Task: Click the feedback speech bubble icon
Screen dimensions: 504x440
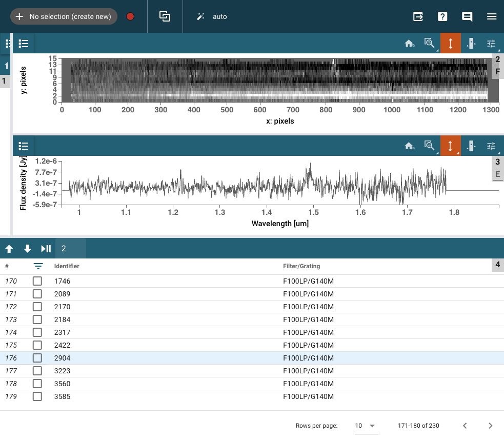Action: point(467,16)
